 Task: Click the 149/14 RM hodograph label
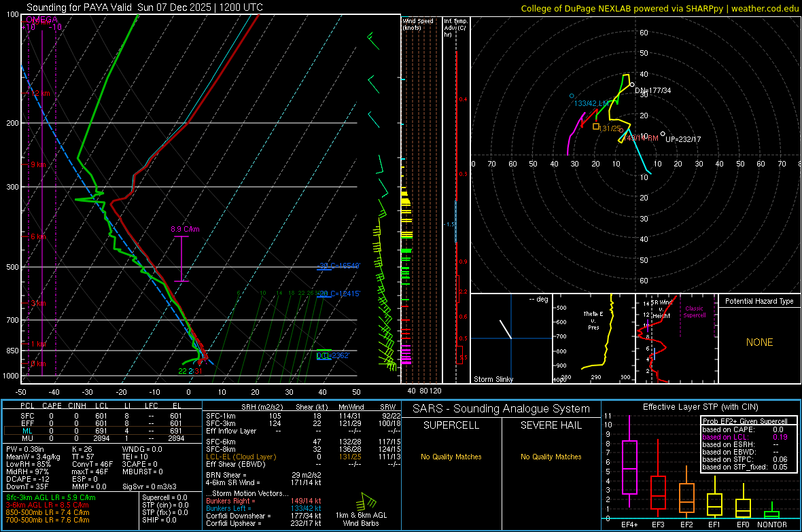(x=641, y=138)
